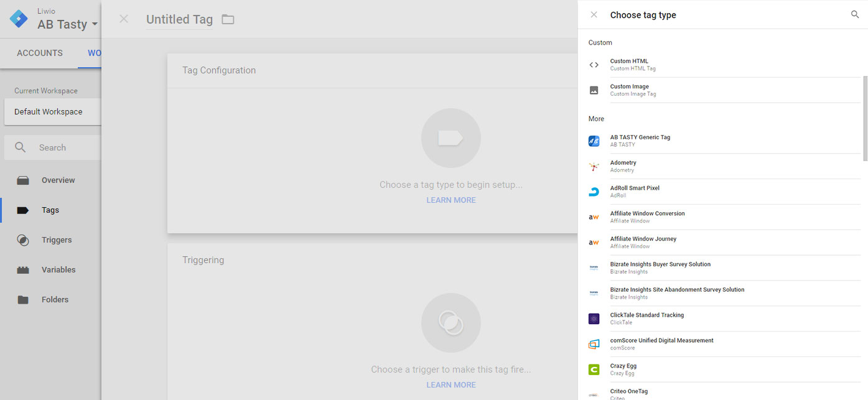Choose AB TASTY Generic Tag
The image size is (868, 400).
tap(724, 141)
